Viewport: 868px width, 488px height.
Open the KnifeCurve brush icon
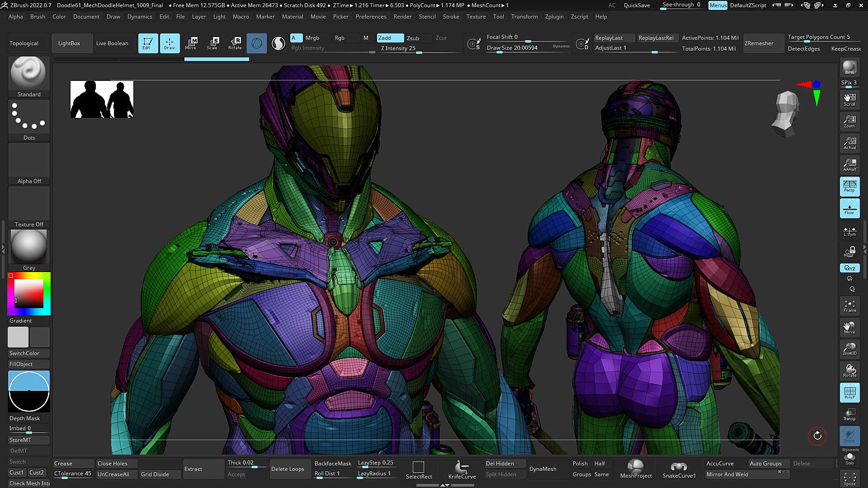point(462,469)
